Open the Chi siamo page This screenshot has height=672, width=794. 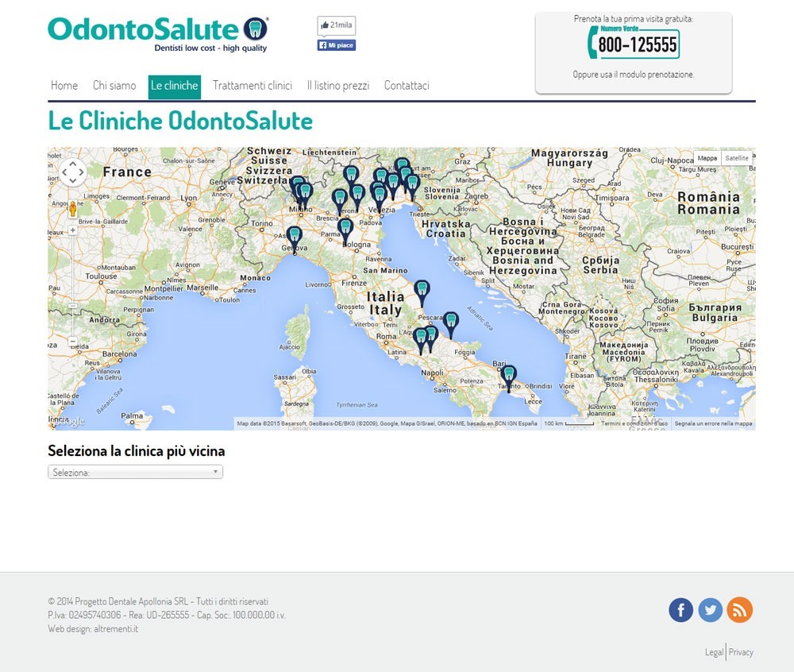coord(114,86)
